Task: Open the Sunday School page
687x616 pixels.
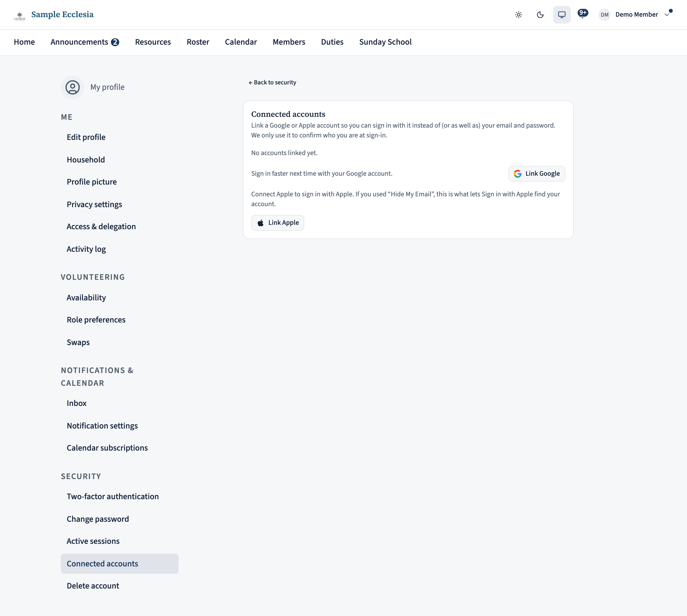Action: point(385,42)
